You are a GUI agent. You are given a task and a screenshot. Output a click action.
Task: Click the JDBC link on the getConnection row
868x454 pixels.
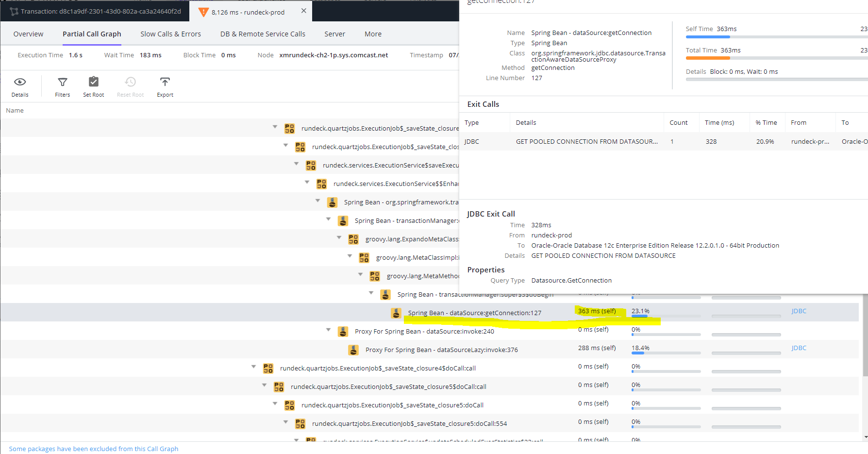coord(799,311)
